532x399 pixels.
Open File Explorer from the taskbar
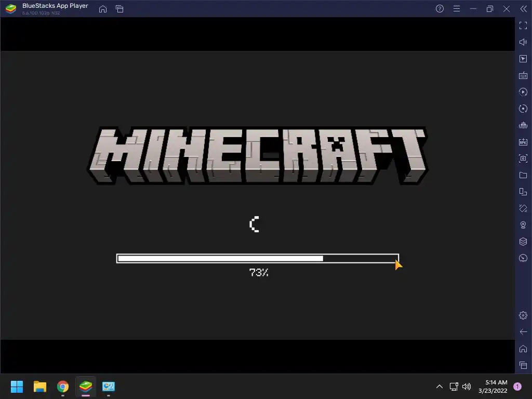point(39,387)
